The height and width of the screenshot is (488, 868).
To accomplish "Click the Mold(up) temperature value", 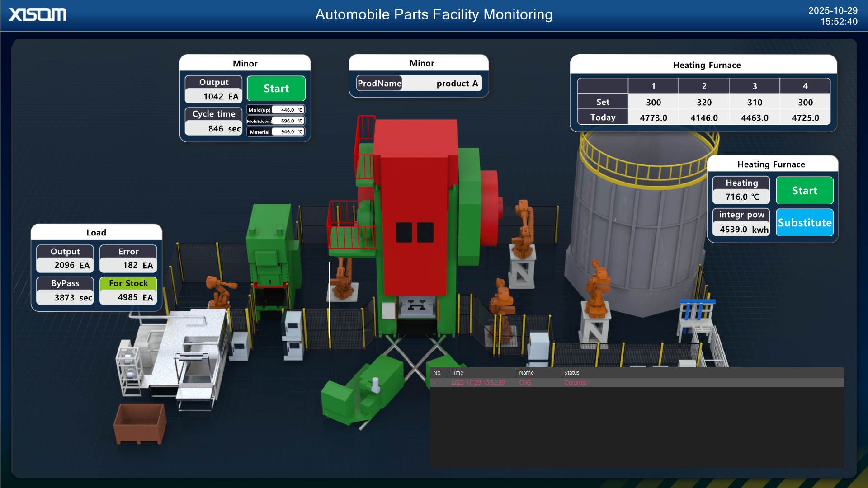I will click(288, 110).
